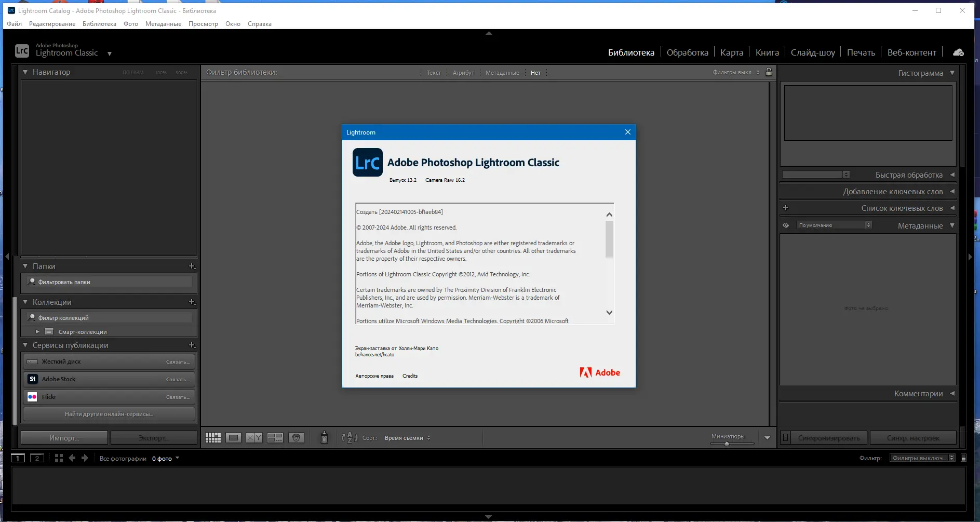
Task: Select the People view icon
Action: click(297, 437)
